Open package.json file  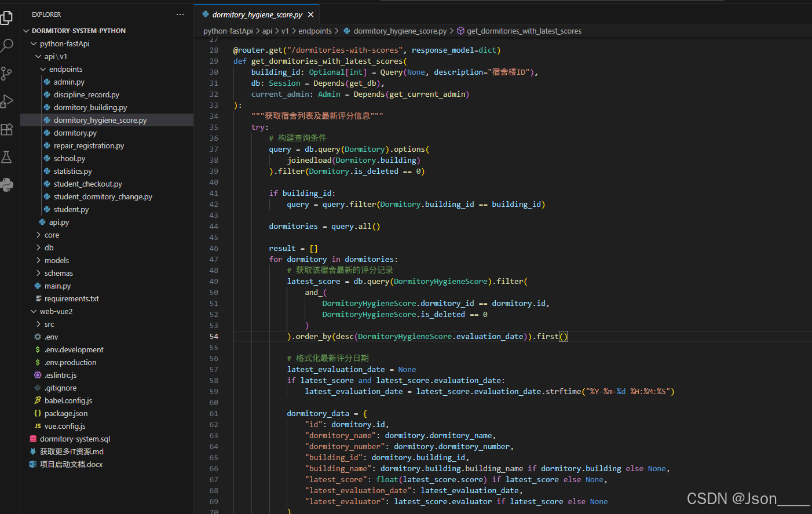tap(107, 413)
